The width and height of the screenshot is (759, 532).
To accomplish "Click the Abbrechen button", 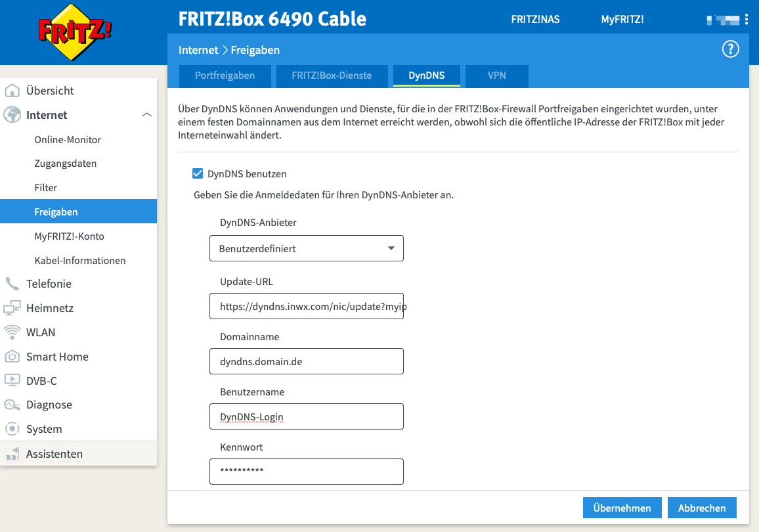I will [x=702, y=508].
